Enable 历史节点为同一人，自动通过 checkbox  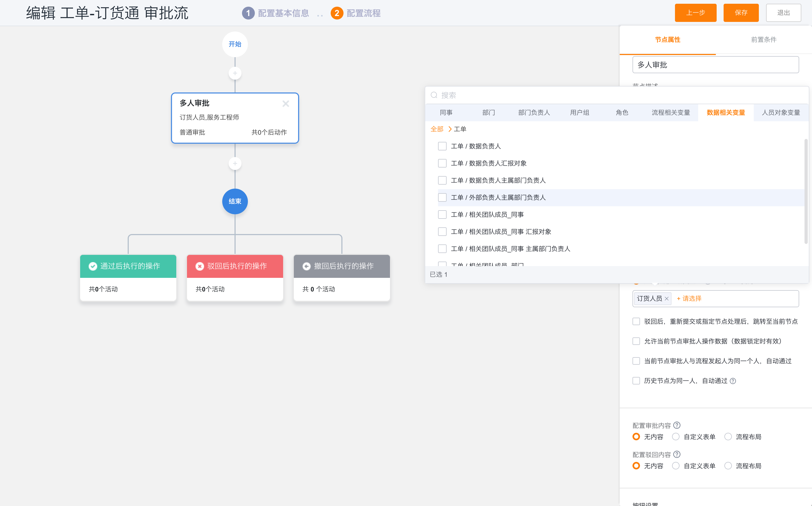point(636,381)
